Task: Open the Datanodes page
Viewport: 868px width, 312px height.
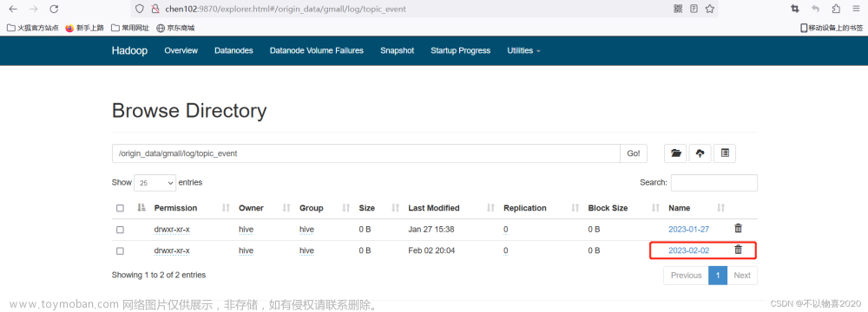Action: coord(233,50)
